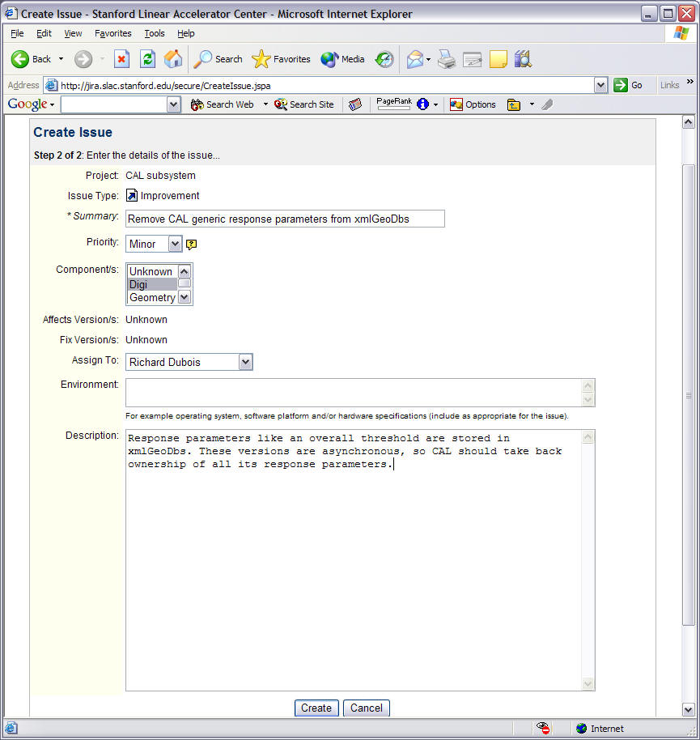Open the Edit menu

coord(44,33)
